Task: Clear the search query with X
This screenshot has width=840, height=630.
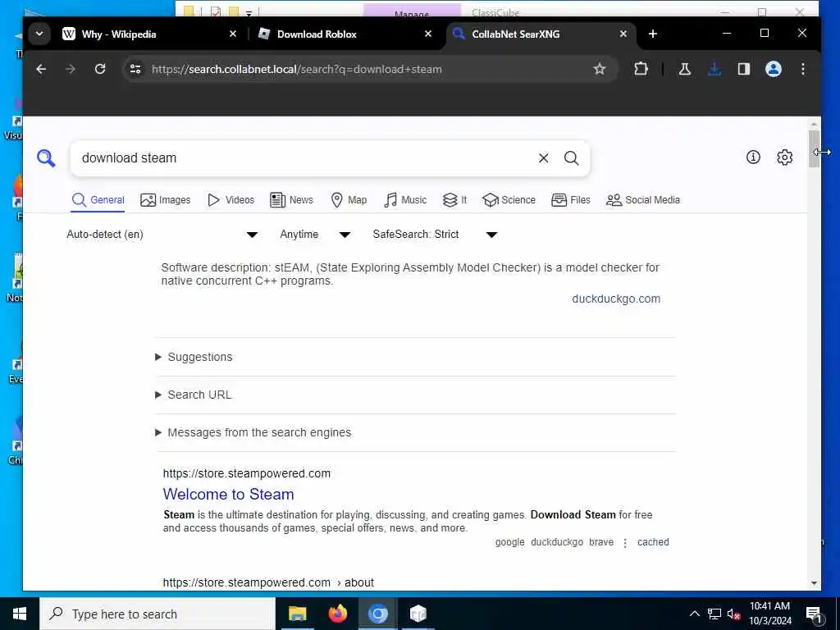Action: pos(543,158)
